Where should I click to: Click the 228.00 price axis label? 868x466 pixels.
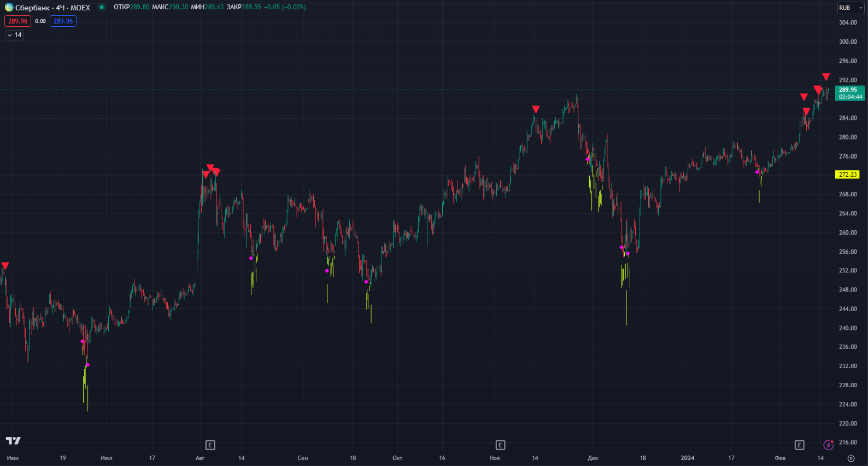pyautogui.click(x=848, y=385)
